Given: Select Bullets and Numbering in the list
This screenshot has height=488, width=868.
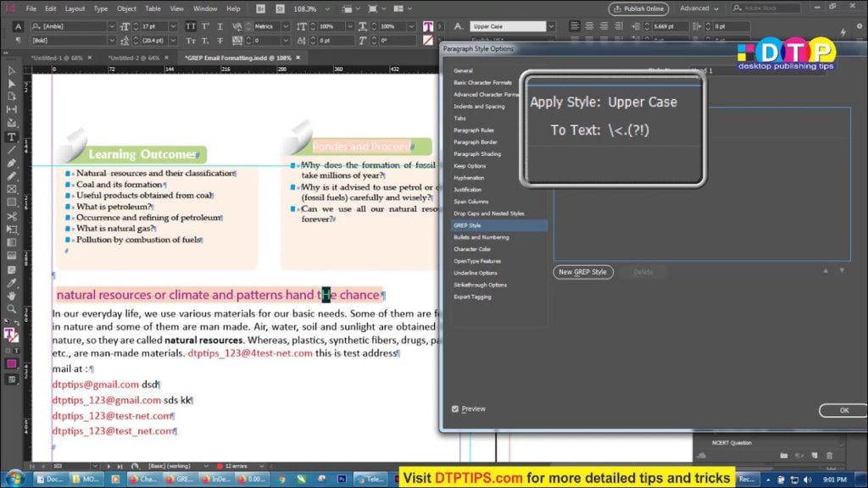Looking at the screenshot, I should coord(481,237).
